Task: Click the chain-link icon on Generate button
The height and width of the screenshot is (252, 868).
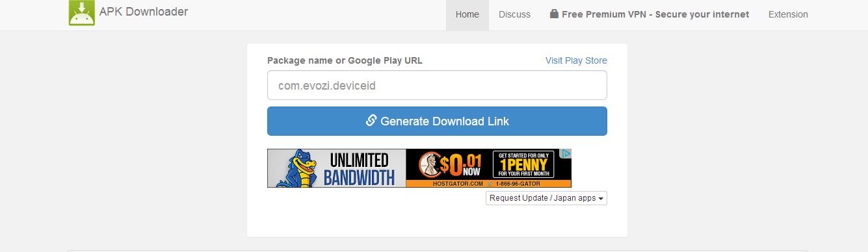Action: coord(371,120)
